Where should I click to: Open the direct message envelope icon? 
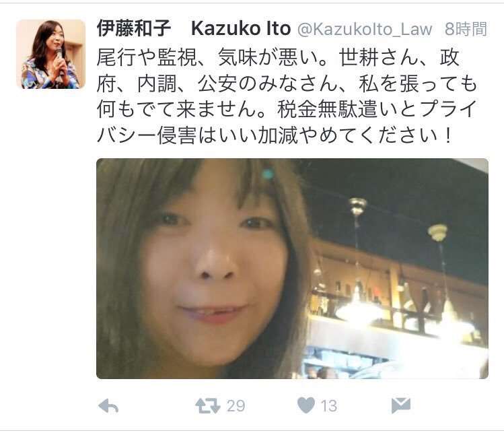pos(401,405)
